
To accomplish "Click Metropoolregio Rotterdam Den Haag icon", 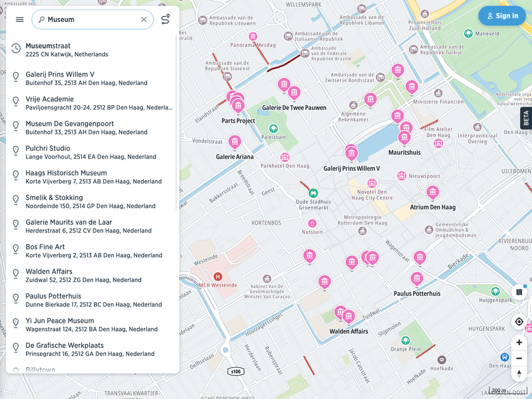I will point(362,231).
